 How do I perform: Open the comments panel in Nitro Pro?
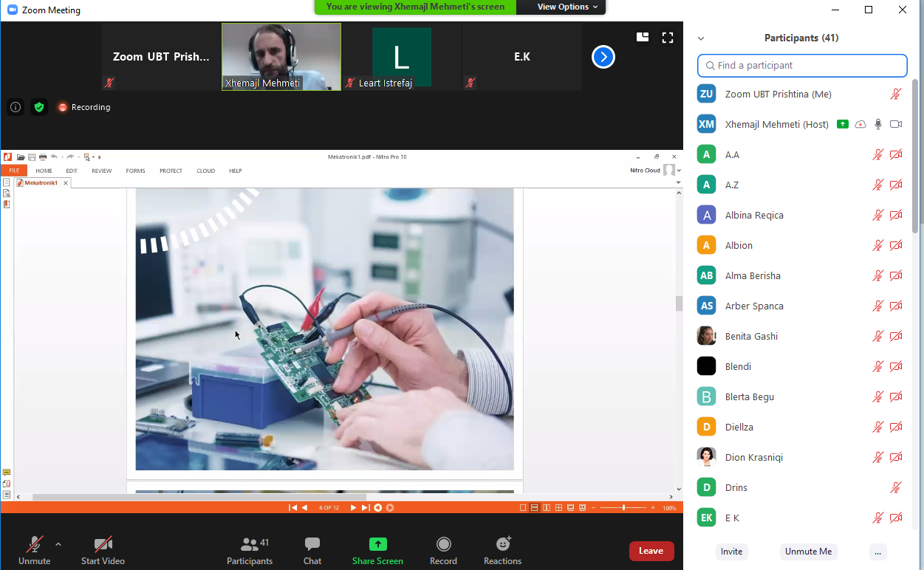(x=6, y=472)
